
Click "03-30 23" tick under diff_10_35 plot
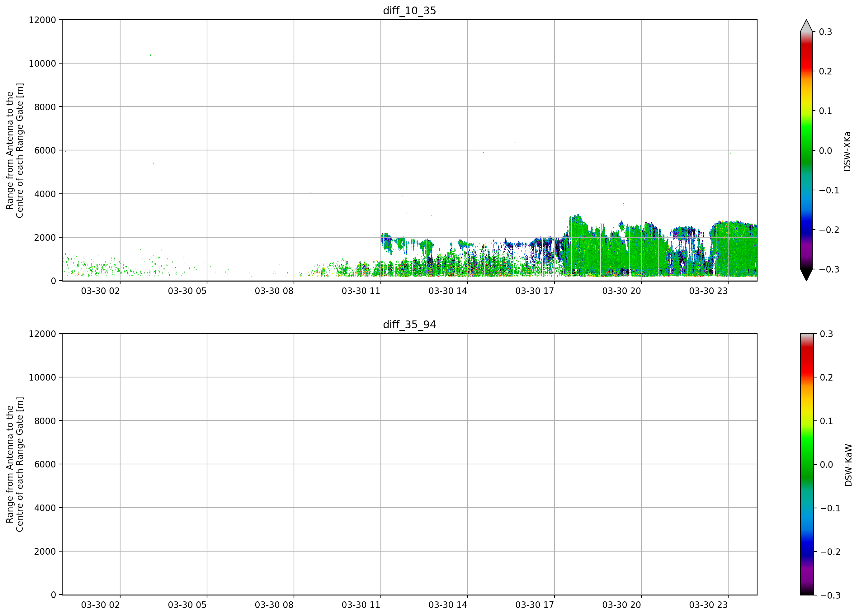(x=709, y=291)
